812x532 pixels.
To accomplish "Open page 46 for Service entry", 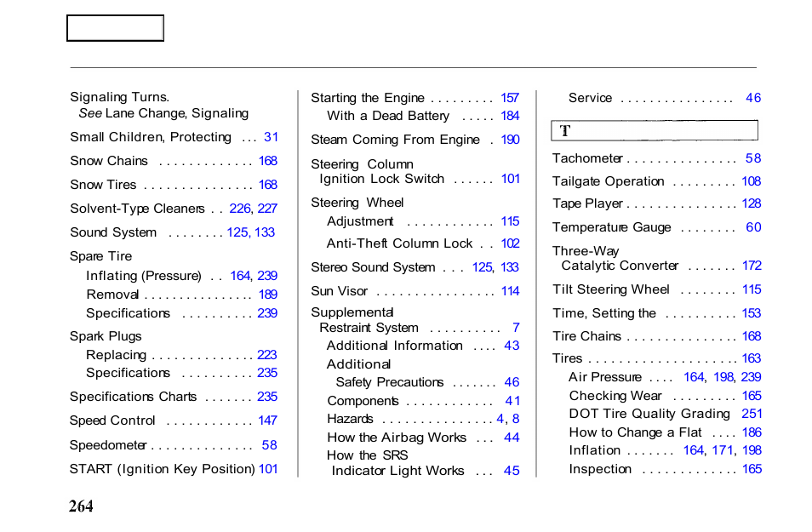I will [x=753, y=98].
